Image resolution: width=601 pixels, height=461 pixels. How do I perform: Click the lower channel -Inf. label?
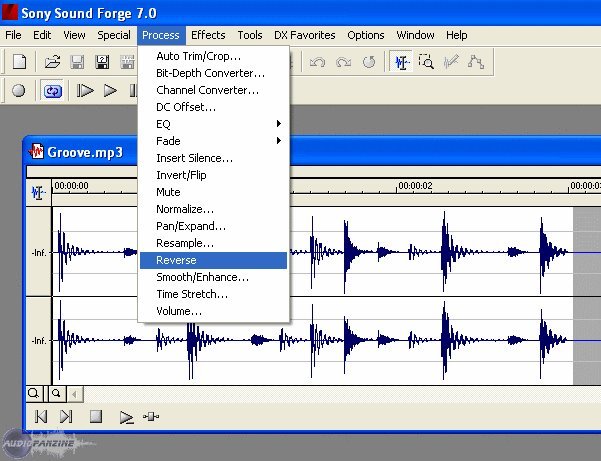coord(39,341)
